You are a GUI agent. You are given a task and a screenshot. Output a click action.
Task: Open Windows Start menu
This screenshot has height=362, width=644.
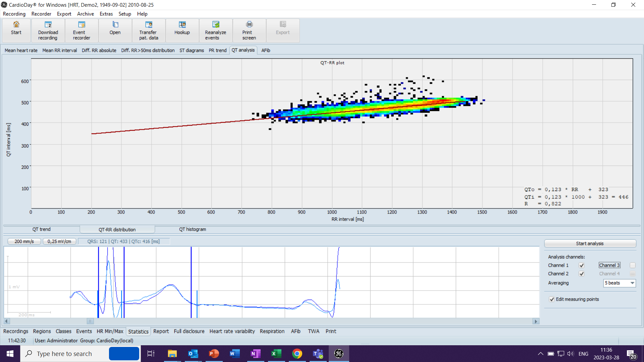pyautogui.click(x=10, y=354)
